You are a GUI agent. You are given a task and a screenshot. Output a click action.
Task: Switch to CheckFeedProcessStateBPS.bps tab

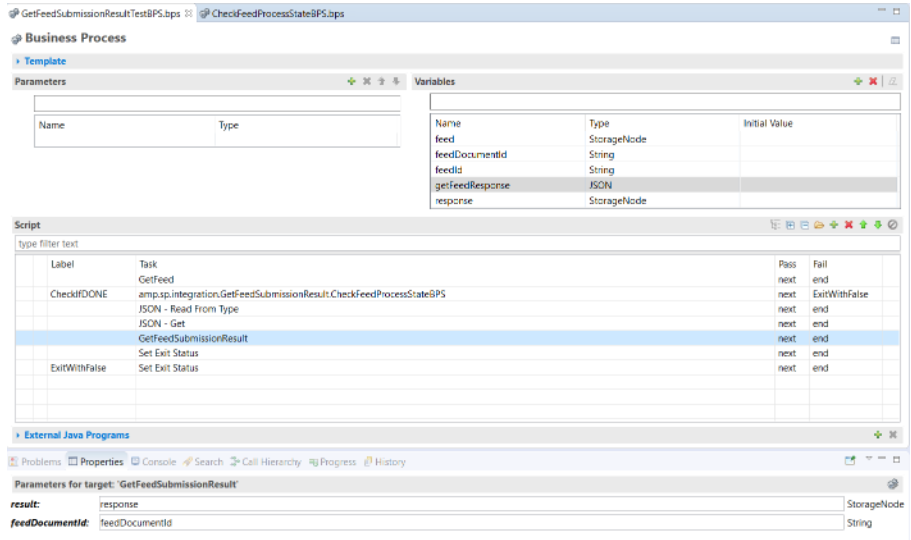[x=278, y=13]
